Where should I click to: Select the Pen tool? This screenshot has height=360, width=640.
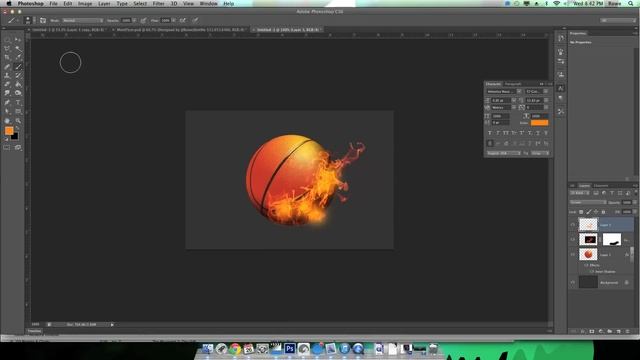coord(7,102)
